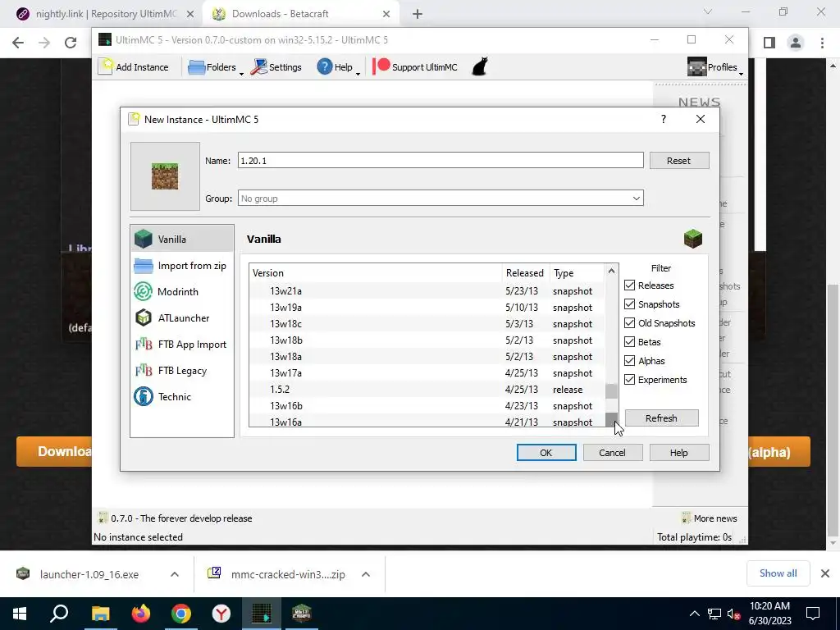Toggle the Releases filter checkbox
Viewport: 840px width, 630px height.
click(x=629, y=285)
